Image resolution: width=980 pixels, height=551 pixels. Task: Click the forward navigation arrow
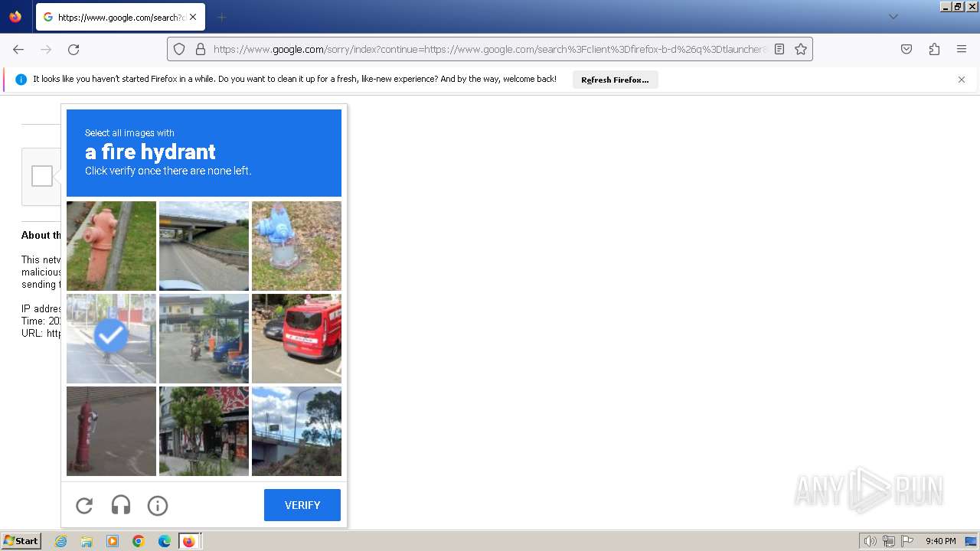(x=46, y=49)
